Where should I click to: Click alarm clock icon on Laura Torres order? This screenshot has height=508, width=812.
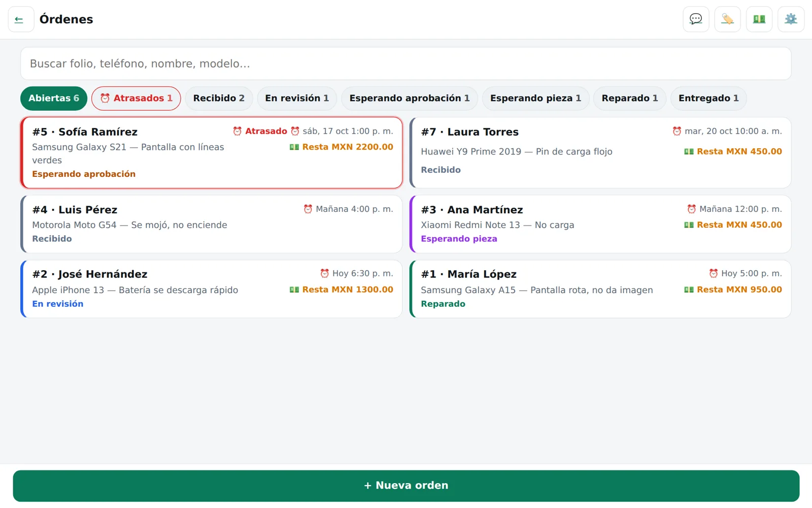tap(676, 131)
